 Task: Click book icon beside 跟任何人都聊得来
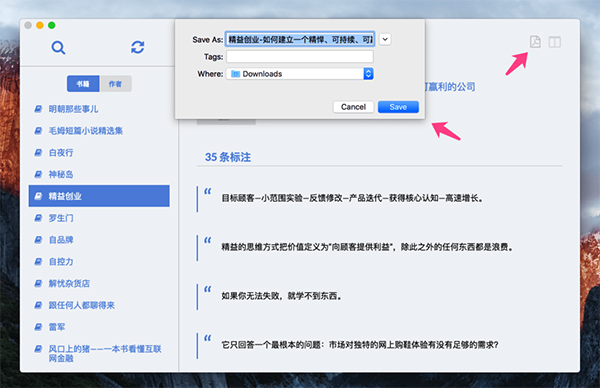[x=38, y=305]
